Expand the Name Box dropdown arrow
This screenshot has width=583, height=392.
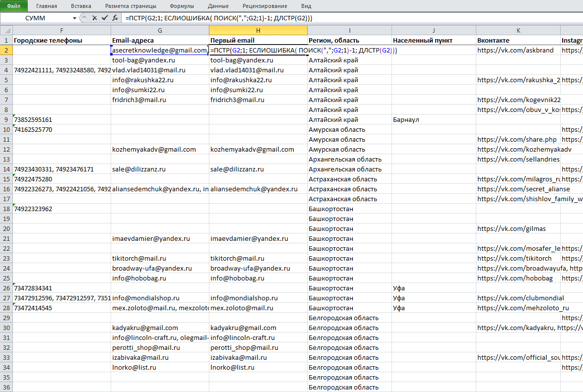click(74, 18)
